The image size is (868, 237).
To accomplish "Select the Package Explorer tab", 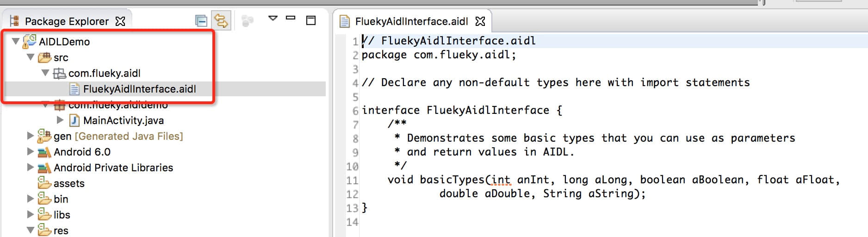I will click(67, 21).
